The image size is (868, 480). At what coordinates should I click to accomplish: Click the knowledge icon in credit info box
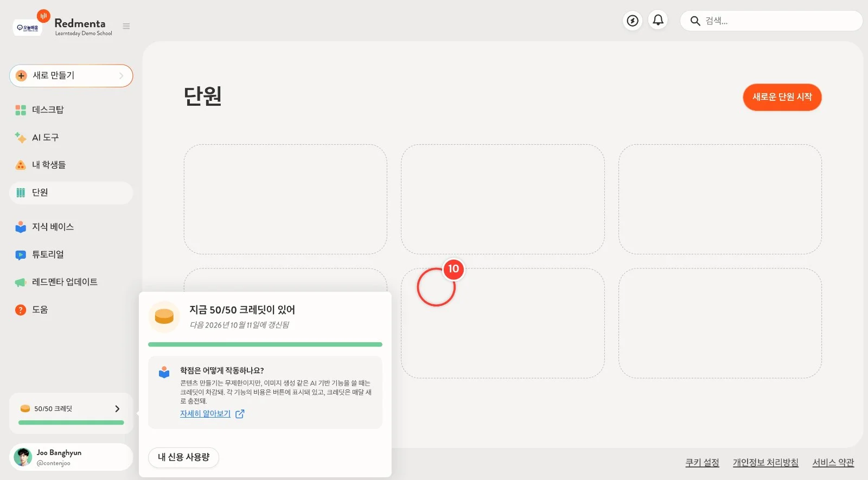164,372
